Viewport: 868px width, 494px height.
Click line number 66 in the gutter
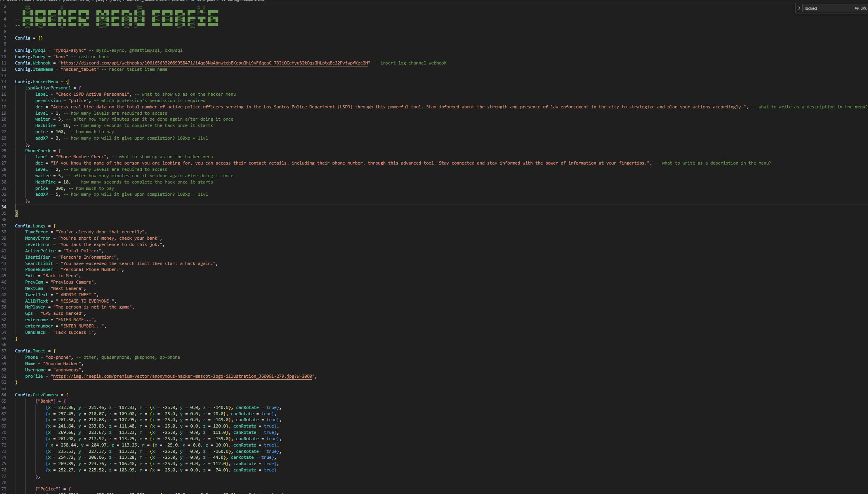pyautogui.click(x=4, y=407)
